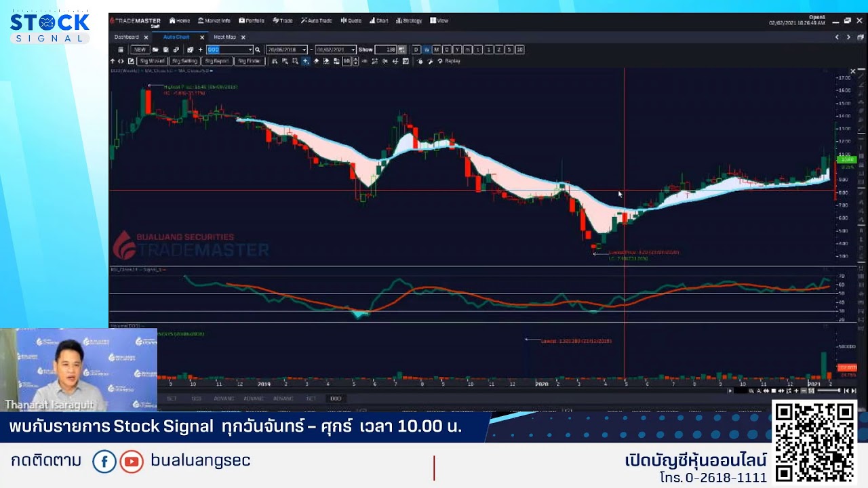
Task: Select the W weekly timeframe
Action: tap(427, 49)
